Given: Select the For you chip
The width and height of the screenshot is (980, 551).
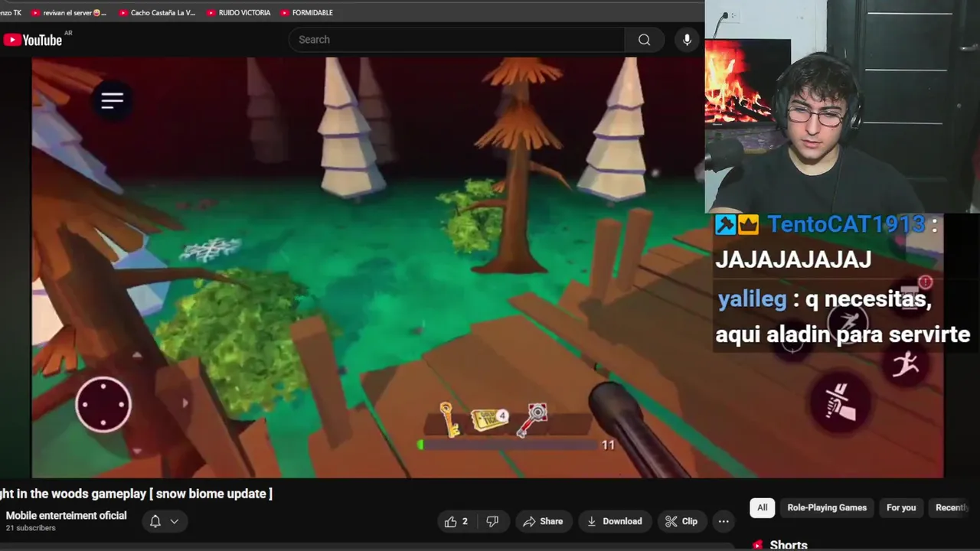Looking at the screenshot, I should [901, 507].
